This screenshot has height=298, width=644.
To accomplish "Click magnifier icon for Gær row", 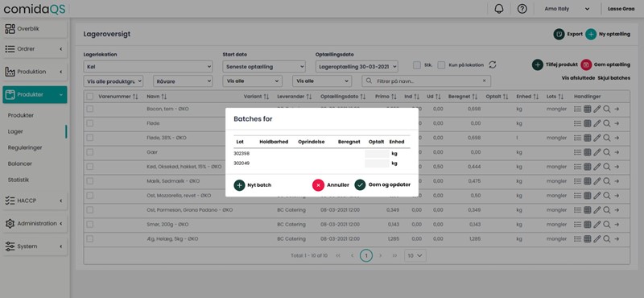I will 607,152.
